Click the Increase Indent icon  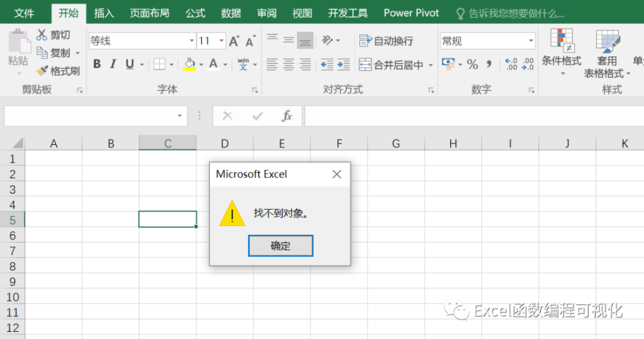pos(343,64)
